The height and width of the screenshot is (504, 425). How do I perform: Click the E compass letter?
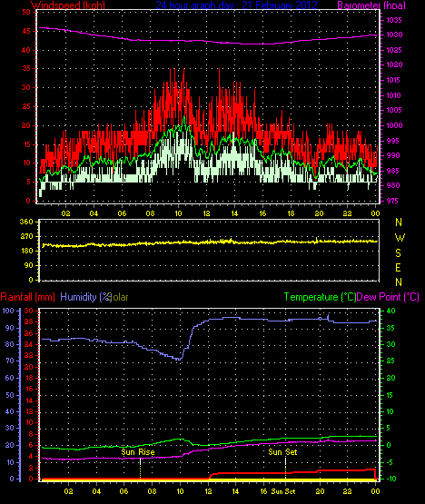point(398,268)
